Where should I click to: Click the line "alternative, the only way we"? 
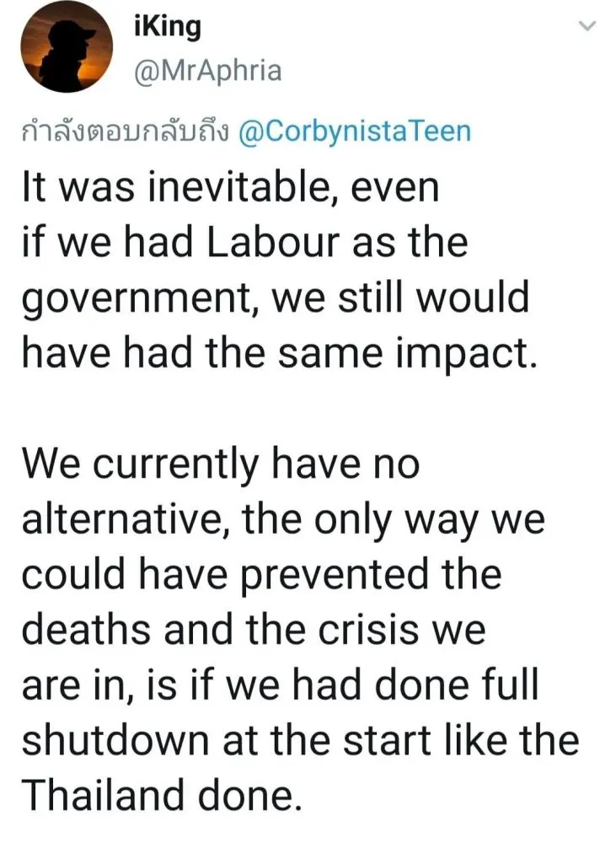coord(282,520)
